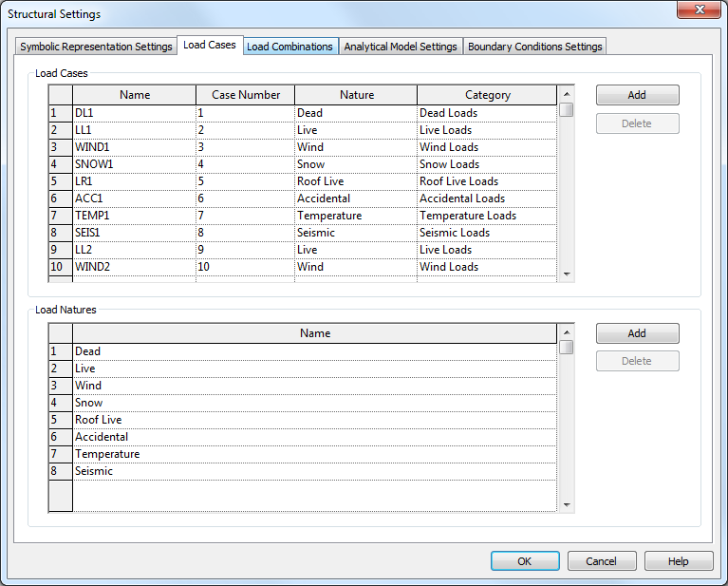Screen dimensions: 728x586
Task: Select row header 5 for LR1
Action: point(60,181)
